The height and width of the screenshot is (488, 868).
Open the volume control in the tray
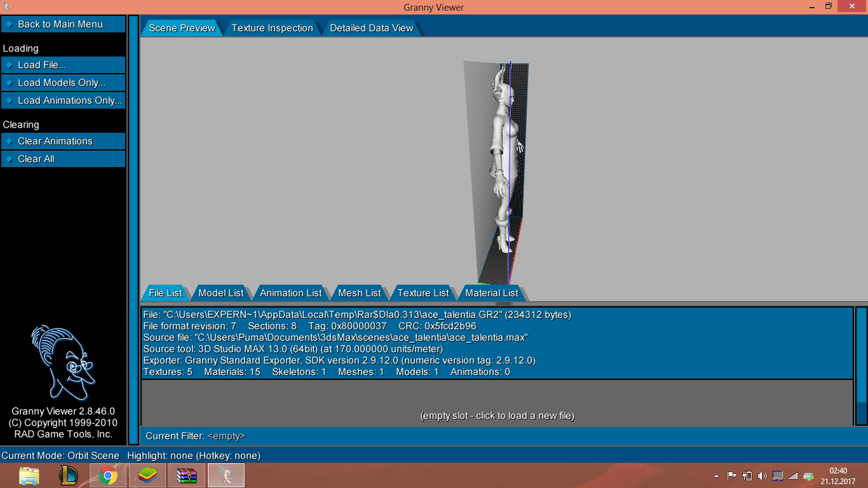point(762,476)
